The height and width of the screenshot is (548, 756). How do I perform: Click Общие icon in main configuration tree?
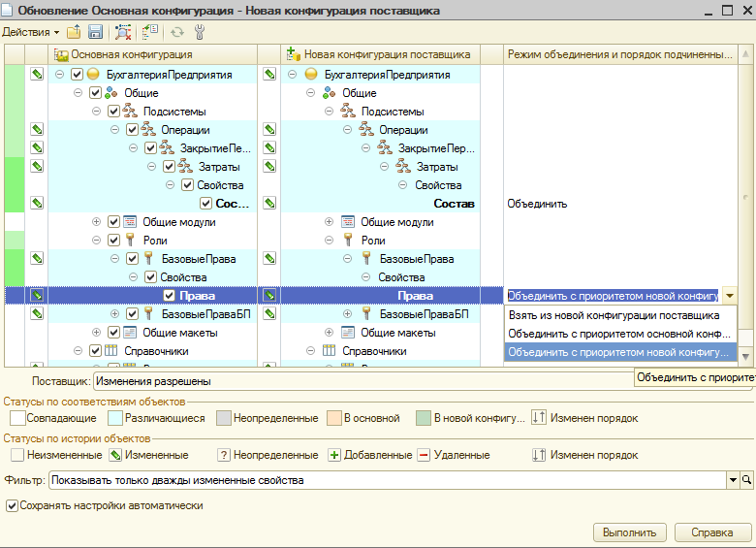[x=111, y=92]
